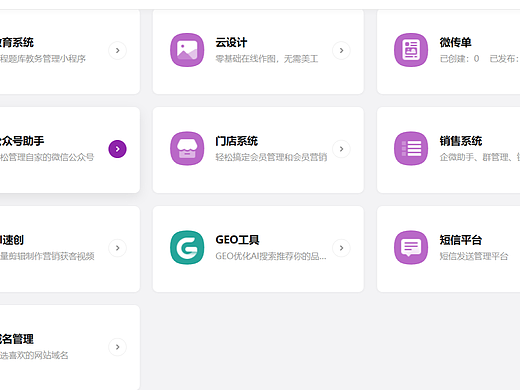Select the 门店系统 storefront icon
Viewport: 520px width, 390px height.
click(187, 148)
